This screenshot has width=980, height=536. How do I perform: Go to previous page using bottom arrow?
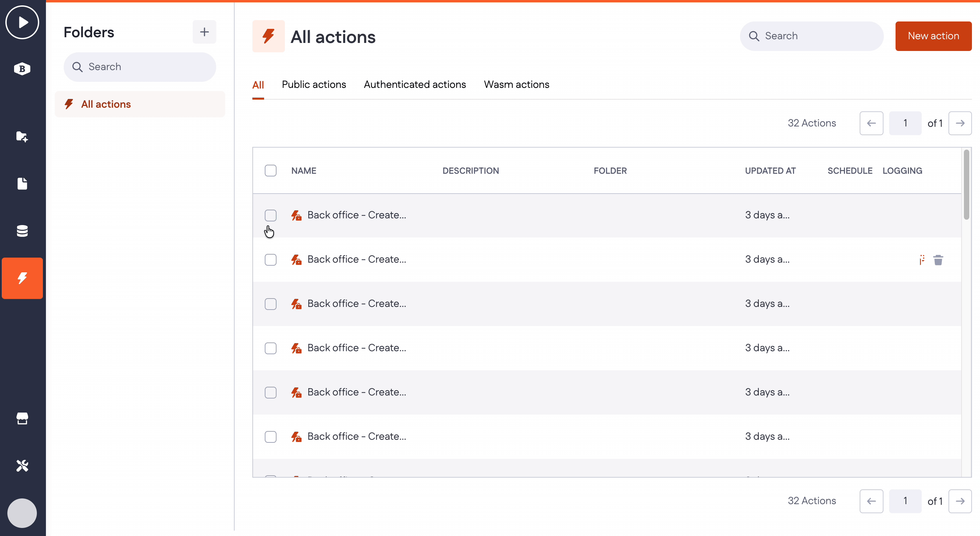(871, 501)
